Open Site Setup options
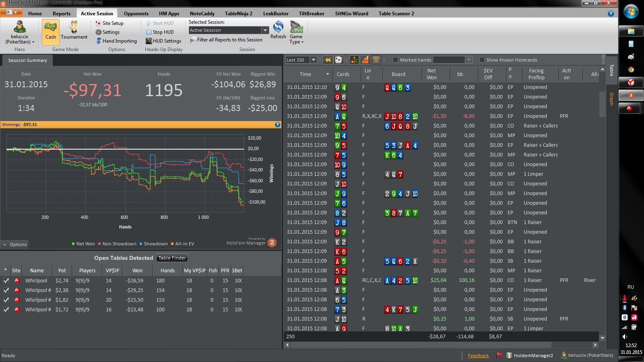Viewport: 644px width, 362px height. pos(109,23)
